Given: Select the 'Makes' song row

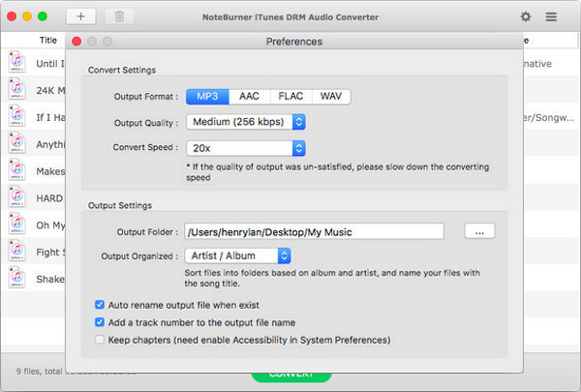Looking at the screenshot, I should 33,171.
